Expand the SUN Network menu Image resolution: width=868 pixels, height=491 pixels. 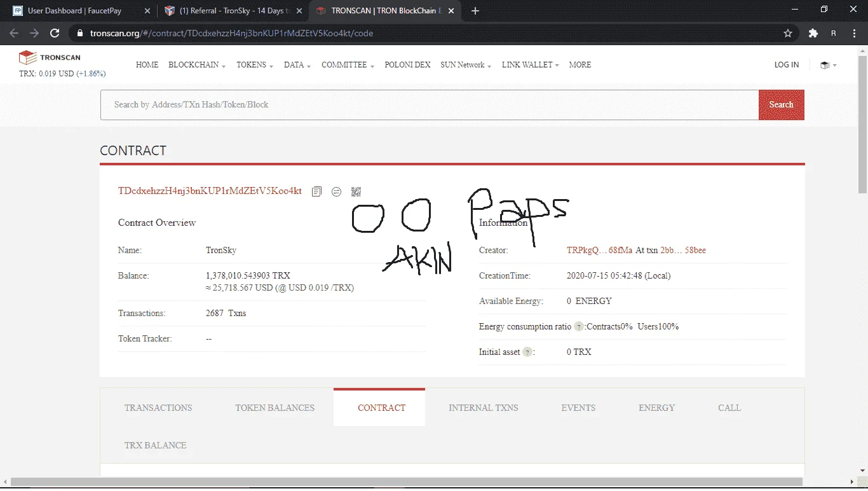click(466, 65)
